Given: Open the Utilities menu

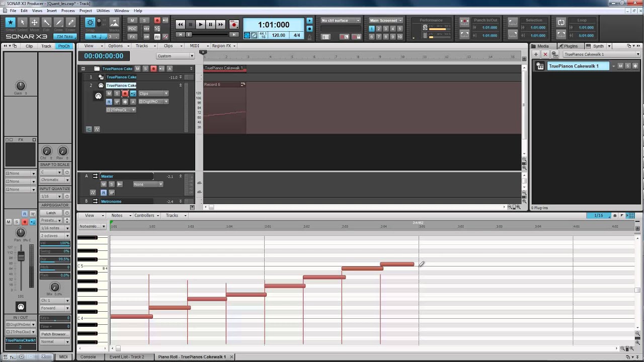Looking at the screenshot, I should coord(103,11).
